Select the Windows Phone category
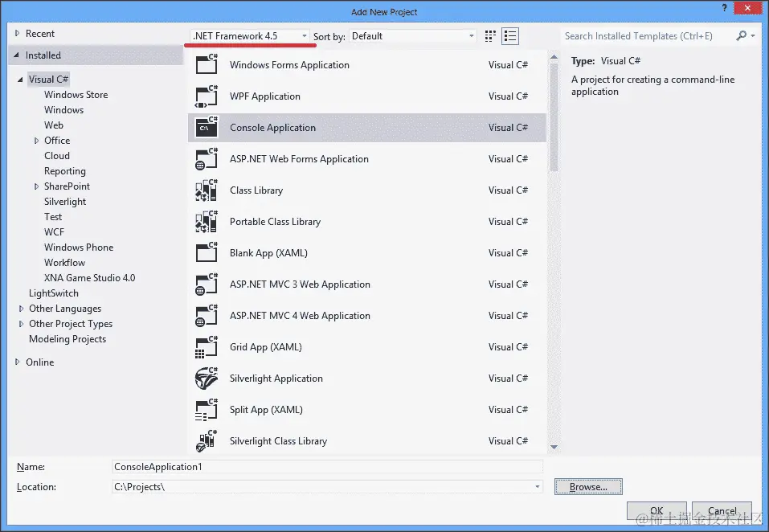The image size is (769, 532). click(79, 248)
